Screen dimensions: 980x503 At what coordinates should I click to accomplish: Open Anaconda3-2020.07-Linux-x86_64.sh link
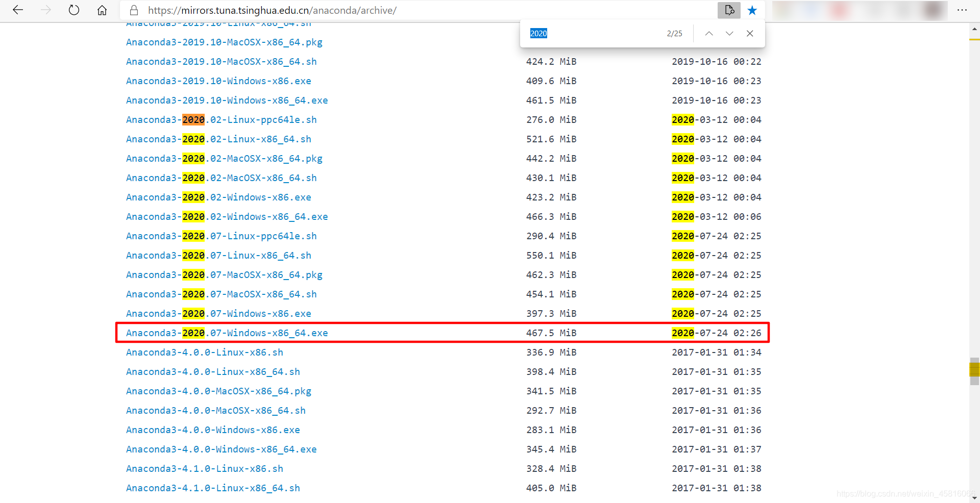[x=218, y=256]
